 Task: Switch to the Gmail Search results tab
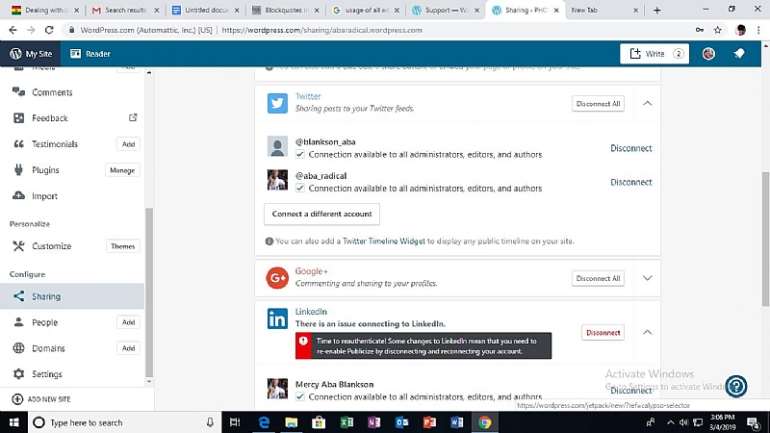[125, 10]
